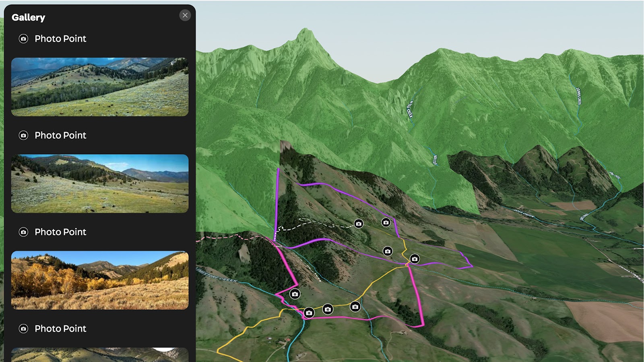Close the Gallery panel

tap(185, 15)
